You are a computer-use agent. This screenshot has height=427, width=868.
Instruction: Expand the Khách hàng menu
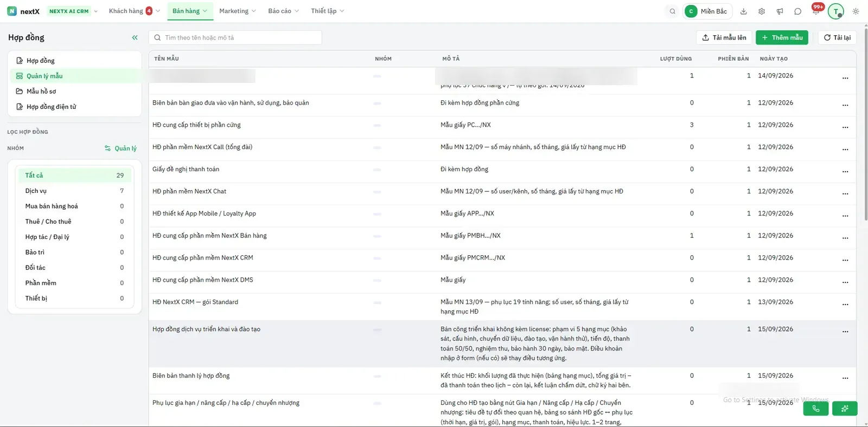134,11
